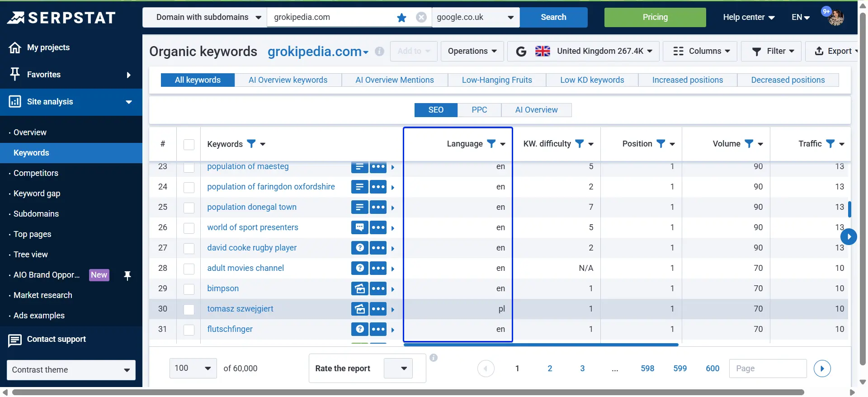This screenshot has height=397, width=868.
Task: Open the Domain with subdomains dropdown
Action: (205, 18)
